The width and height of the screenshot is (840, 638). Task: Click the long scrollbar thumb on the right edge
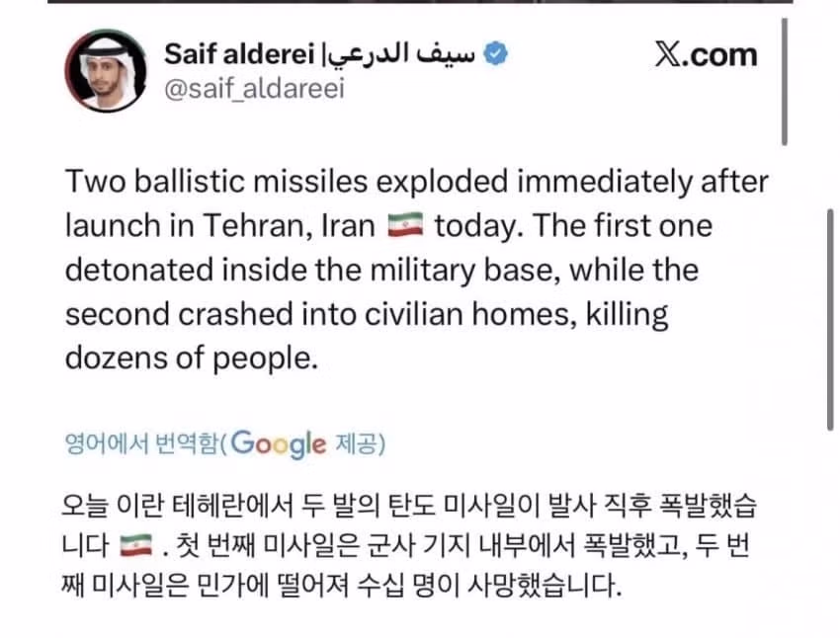[x=831, y=316]
